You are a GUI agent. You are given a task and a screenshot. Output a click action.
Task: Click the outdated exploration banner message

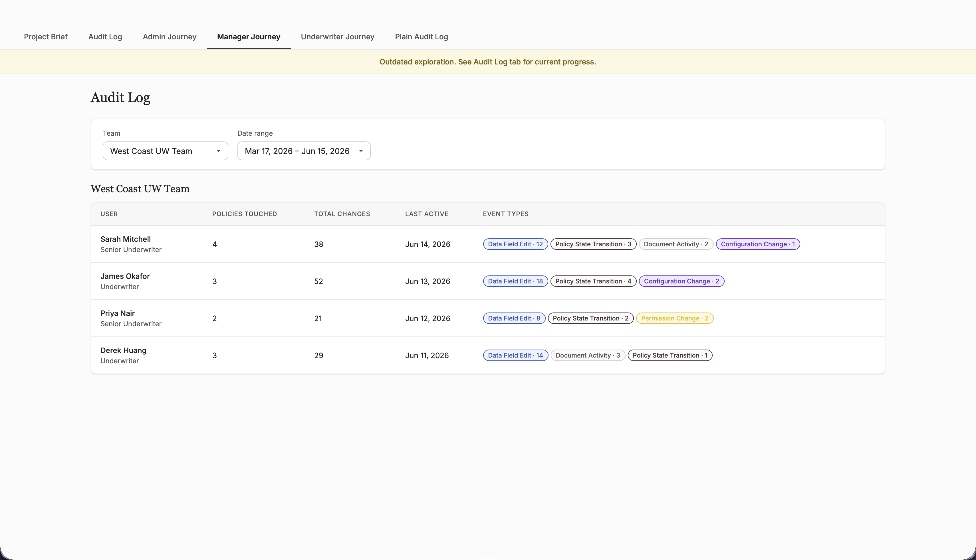point(488,62)
